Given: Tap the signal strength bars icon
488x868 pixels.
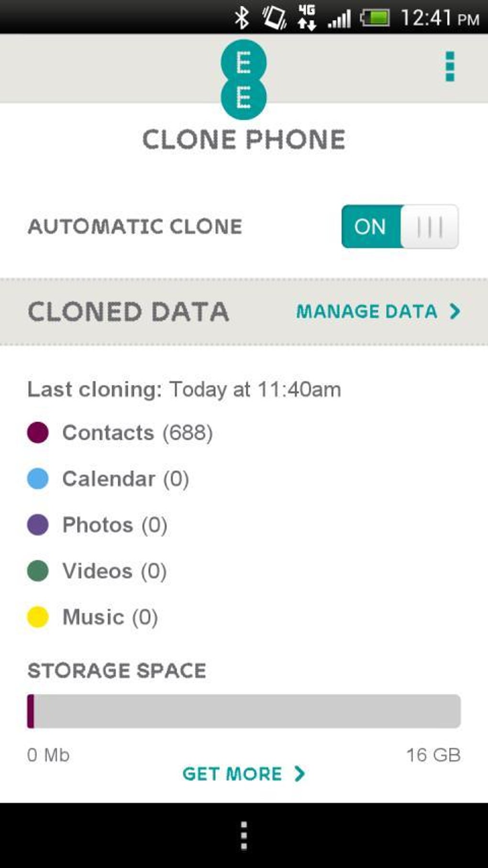Looking at the screenshot, I should (339, 19).
